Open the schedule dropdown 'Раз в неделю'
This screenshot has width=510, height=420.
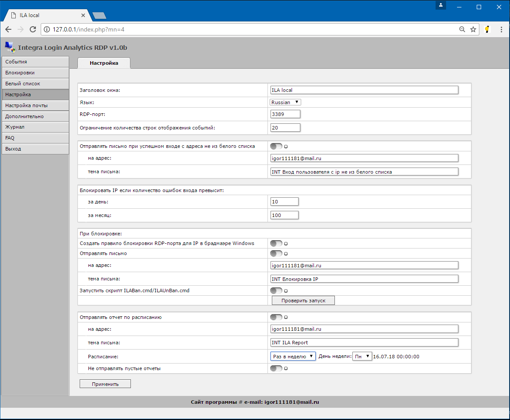click(293, 356)
